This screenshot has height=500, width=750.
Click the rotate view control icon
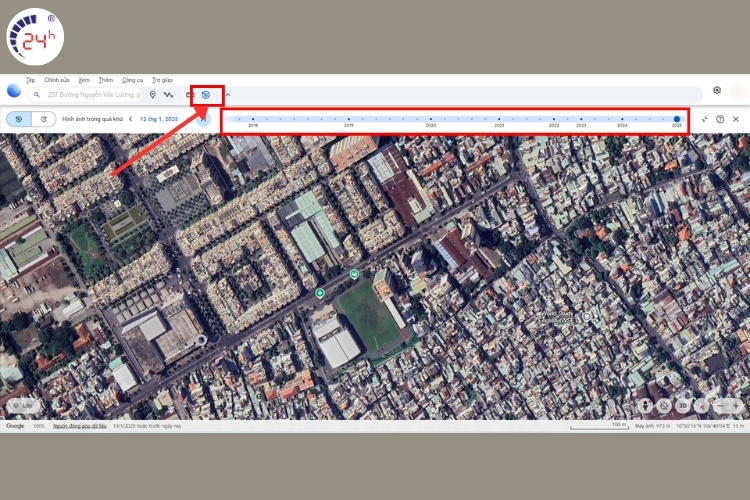(664, 406)
